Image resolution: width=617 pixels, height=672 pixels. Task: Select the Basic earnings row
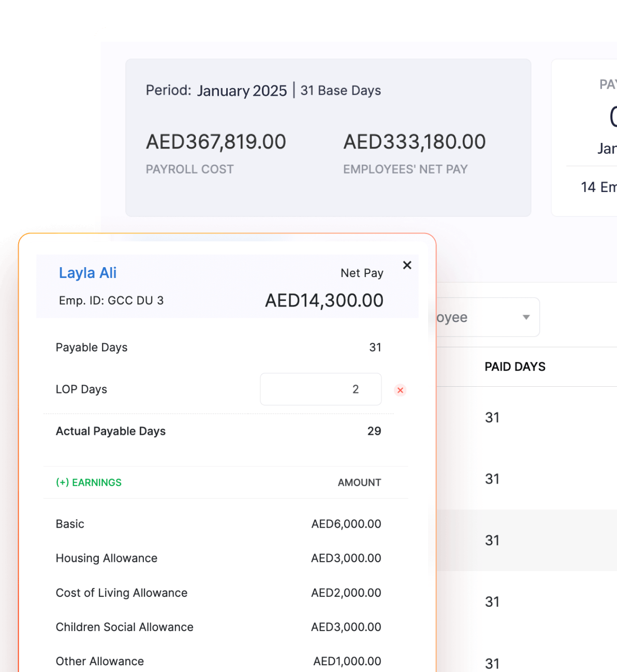point(70,524)
